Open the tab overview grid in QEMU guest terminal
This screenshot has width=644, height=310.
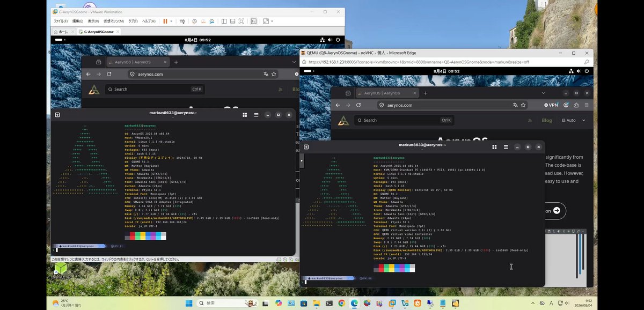(x=494, y=146)
